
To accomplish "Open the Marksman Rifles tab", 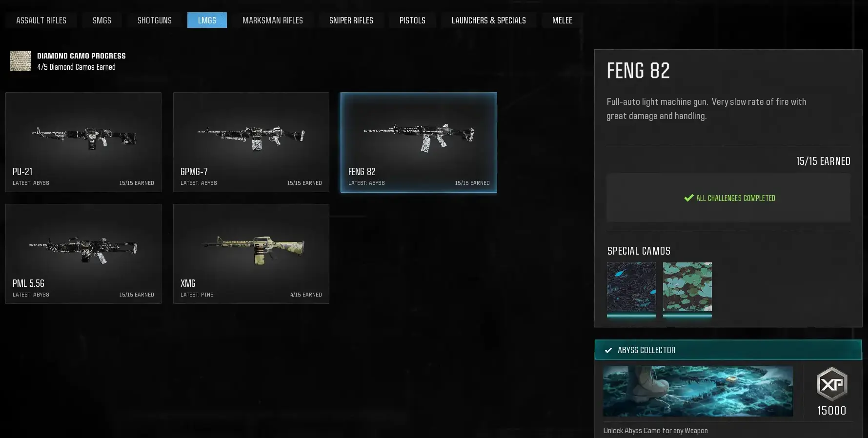I will coord(273,20).
